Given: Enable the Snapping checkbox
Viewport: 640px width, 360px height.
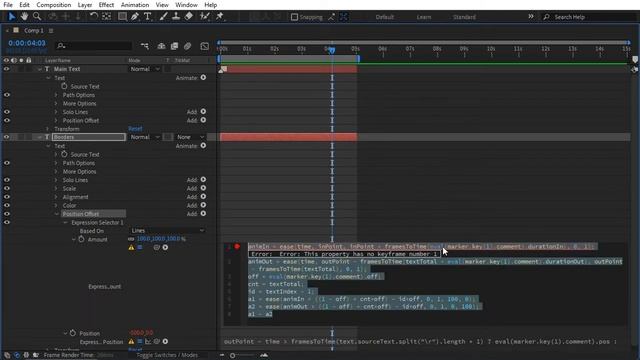Looking at the screenshot, I should pos(294,17).
